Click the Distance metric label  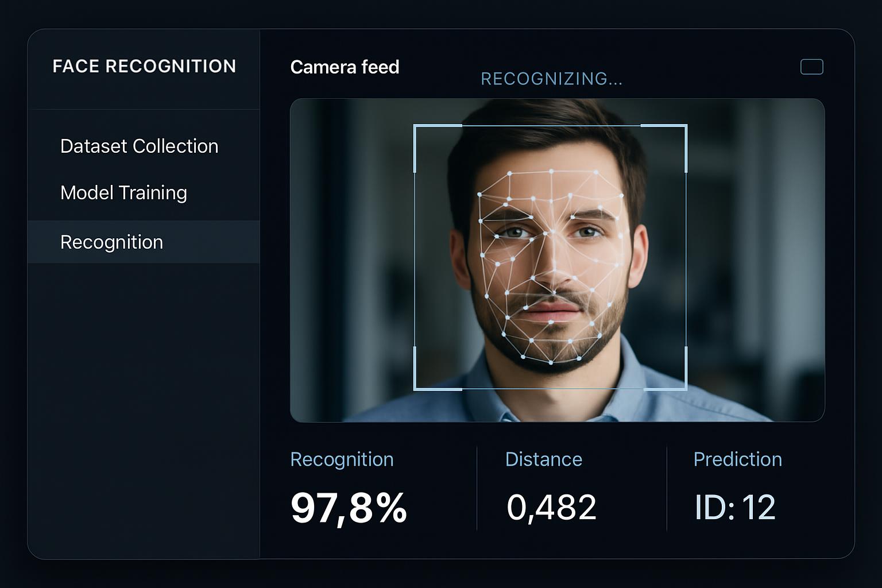coord(543,459)
